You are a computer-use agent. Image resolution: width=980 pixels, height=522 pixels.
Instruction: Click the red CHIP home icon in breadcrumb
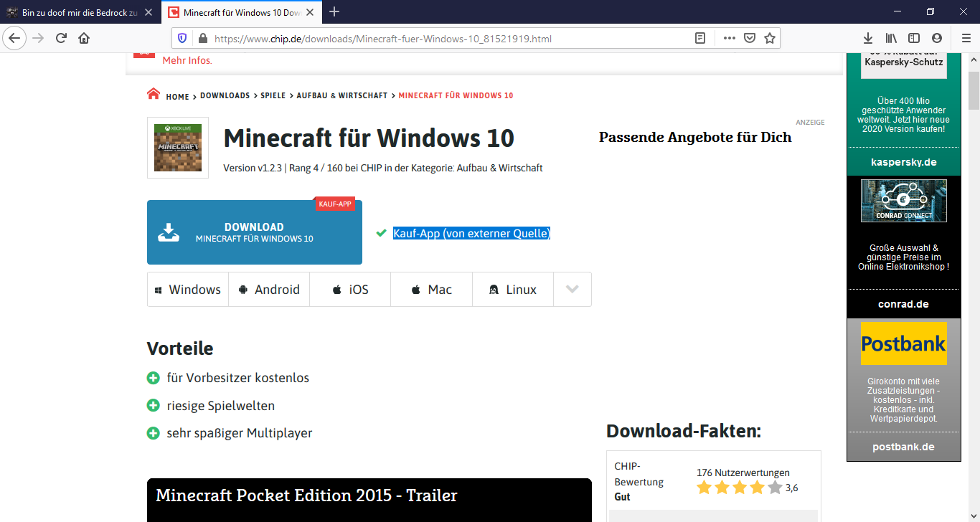click(x=154, y=94)
